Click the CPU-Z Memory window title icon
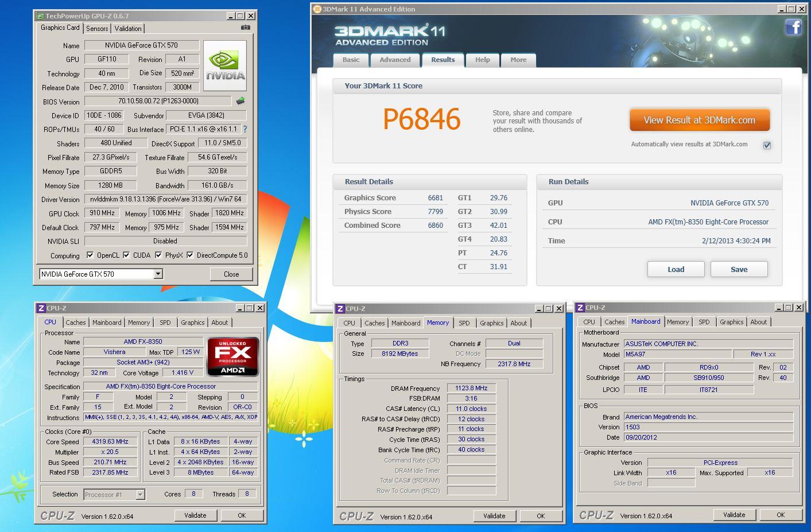Viewport: 811px width, 532px height. (340, 309)
